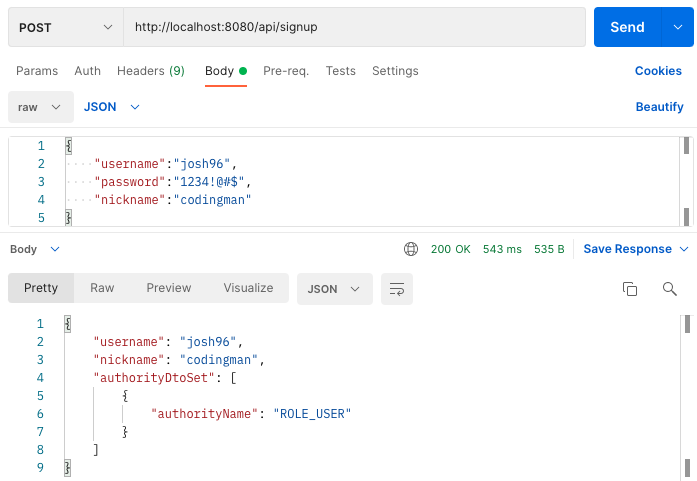Open the POST method dropdown
Image resolution: width=697 pixels, height=481 pixels.
click(66, 27)
